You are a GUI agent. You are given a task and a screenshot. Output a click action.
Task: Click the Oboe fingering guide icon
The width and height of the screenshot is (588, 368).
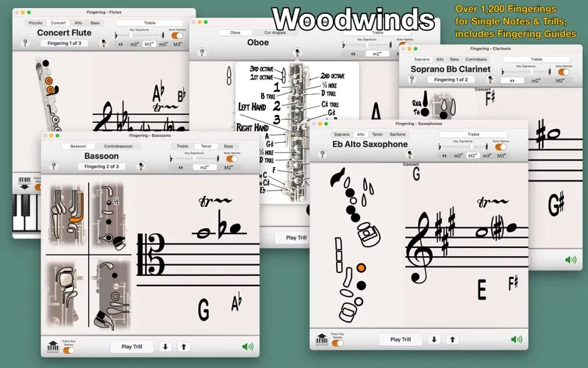point(297,52)
